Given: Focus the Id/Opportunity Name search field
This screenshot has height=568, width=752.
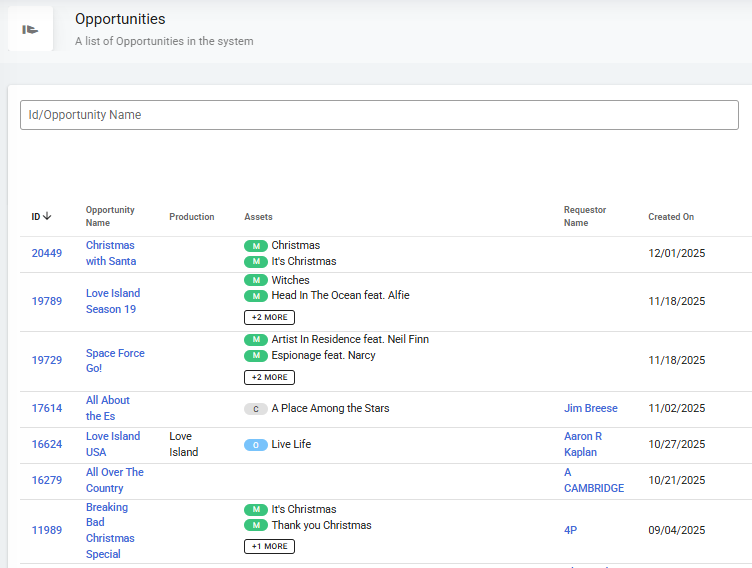Looking at the screenshot, I should (x=379, y=115).
